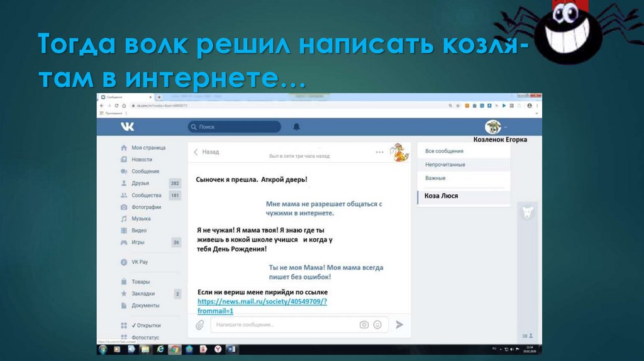Click the chat partner avatar
The height and width of the screenshot is (361, 644).
click(x=399, y=152)
